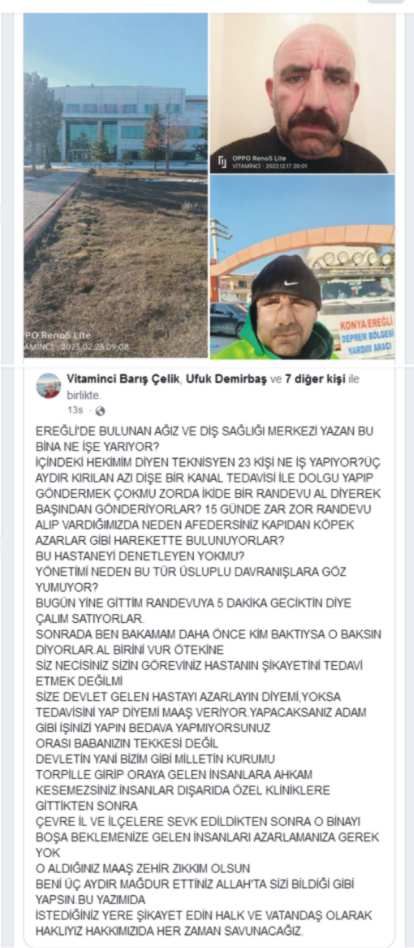Click the 13s post timestamp
This screenshot has width=414, height=948.
pos(74,411)
